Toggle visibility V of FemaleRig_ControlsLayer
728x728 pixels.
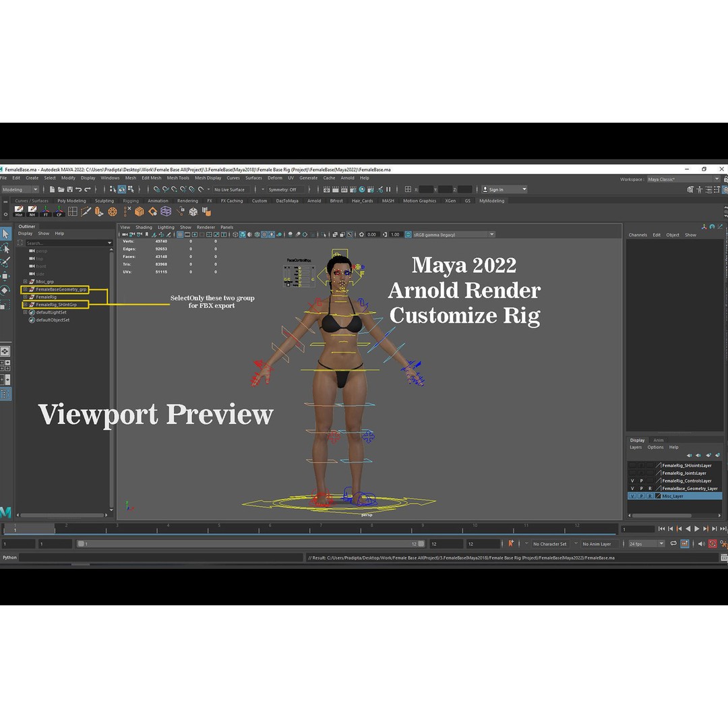pyautogui.click(x=632, y=481)
